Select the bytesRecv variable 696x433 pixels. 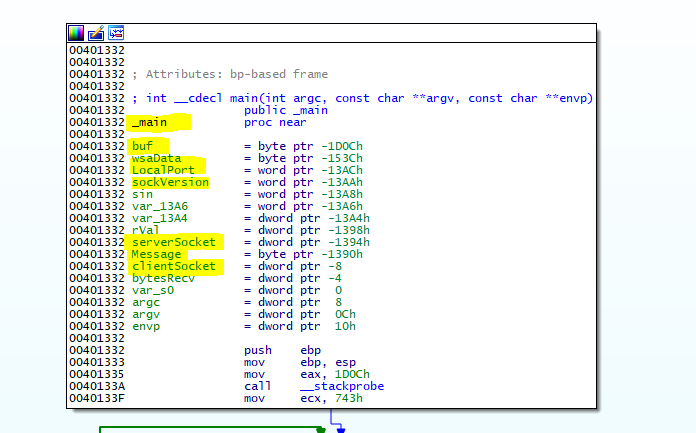pos(163,278)
